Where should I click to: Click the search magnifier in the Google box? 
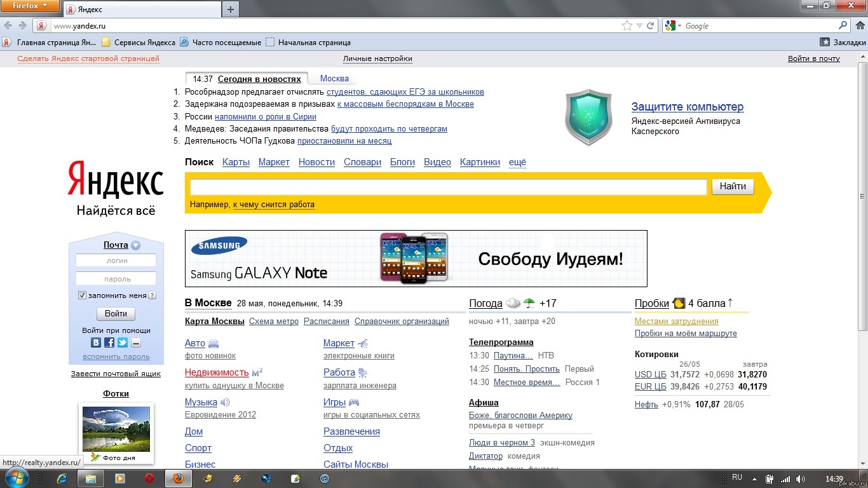coord(843,25)
